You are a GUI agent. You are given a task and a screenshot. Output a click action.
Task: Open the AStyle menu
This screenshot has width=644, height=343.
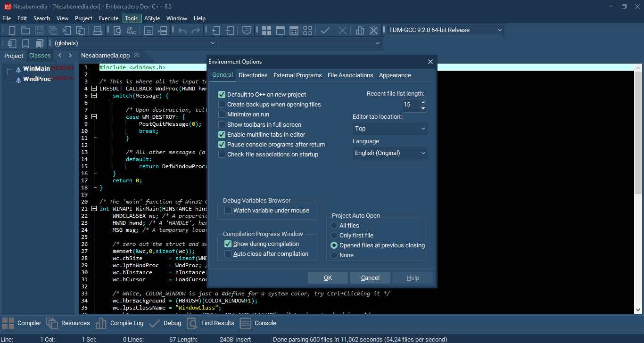[x=152, y=18]
